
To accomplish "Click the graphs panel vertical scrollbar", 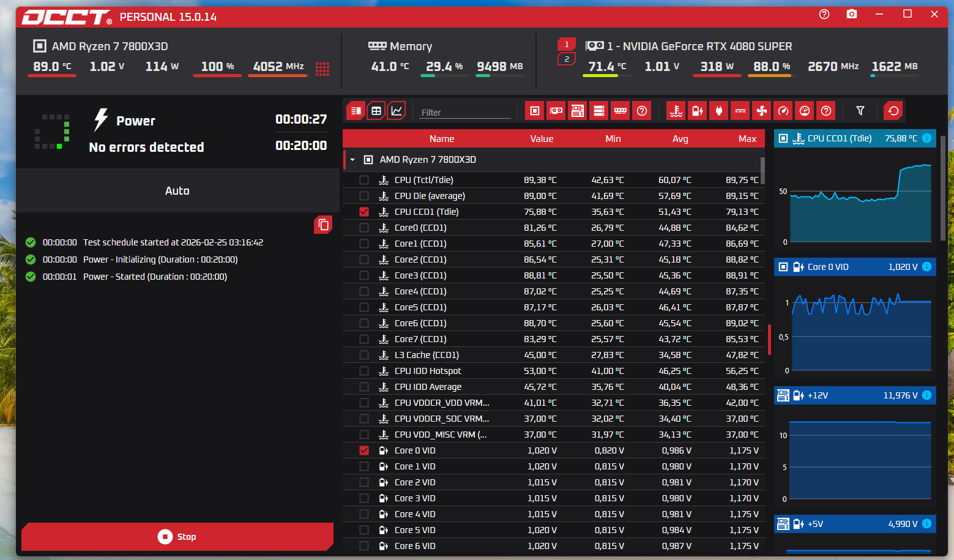I will [943, 189].
